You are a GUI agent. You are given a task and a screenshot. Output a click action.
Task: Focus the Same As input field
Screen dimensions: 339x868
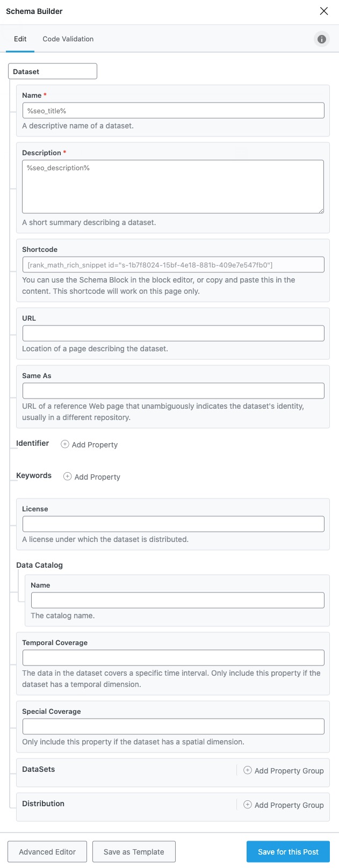(173, 390)
